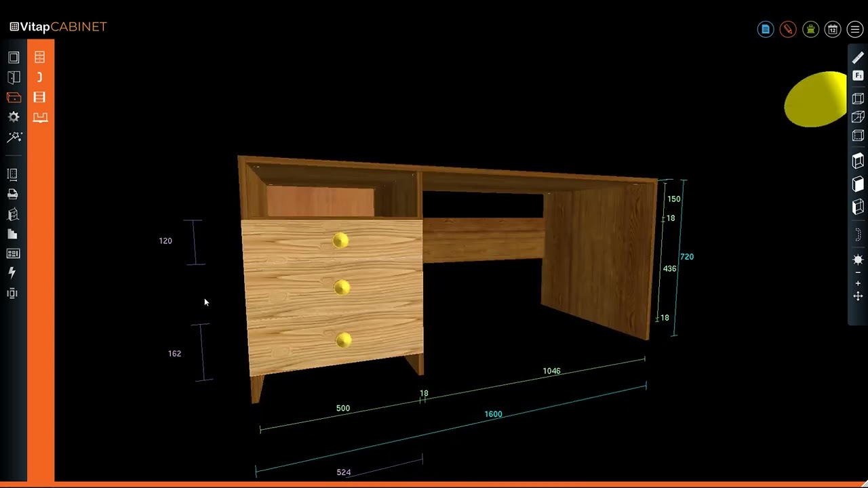This screenshot has width=868, height=488.
Task: Select the 436 height dimension label
Action: coord(669,269)
